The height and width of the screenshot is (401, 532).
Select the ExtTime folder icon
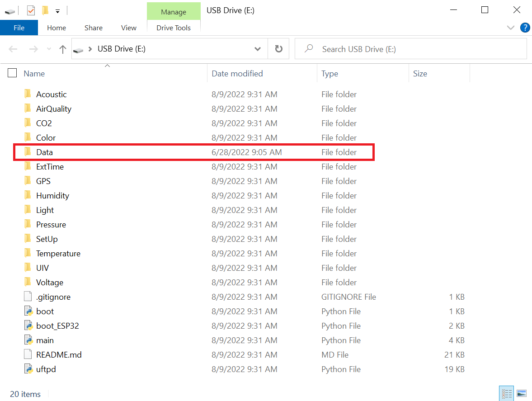[28, 166]
